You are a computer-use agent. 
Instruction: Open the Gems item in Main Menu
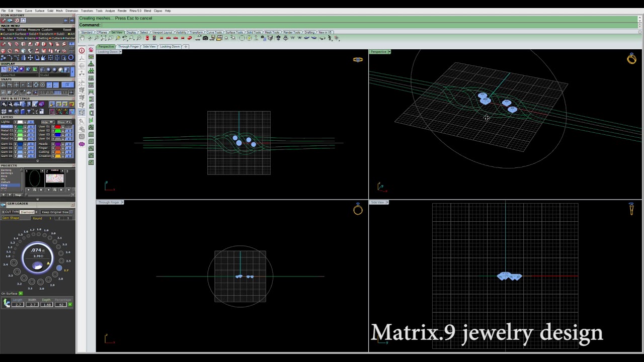click(x=31, y=38)
